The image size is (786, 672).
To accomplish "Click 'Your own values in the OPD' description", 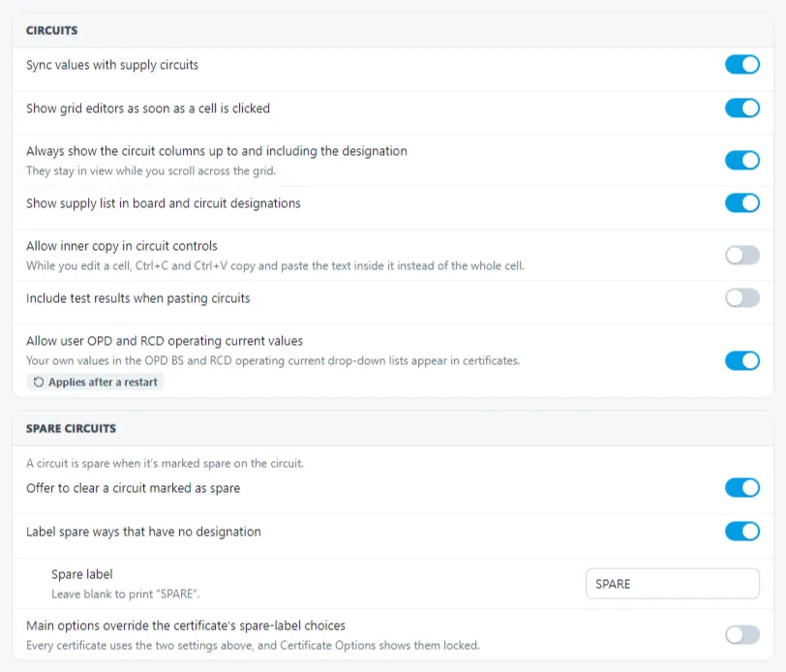I will click(x=273, y=360).
